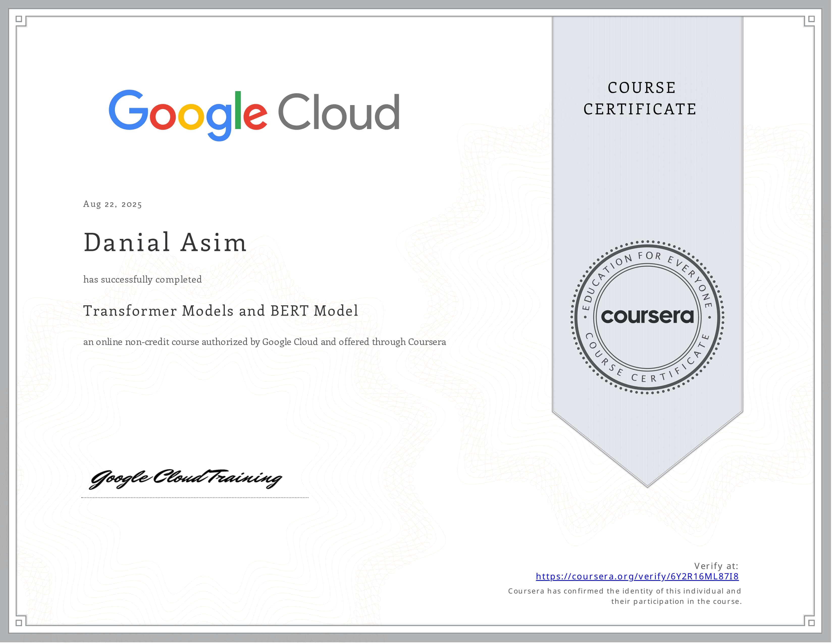Click the 'has successfully completed' text

point(142,279)
